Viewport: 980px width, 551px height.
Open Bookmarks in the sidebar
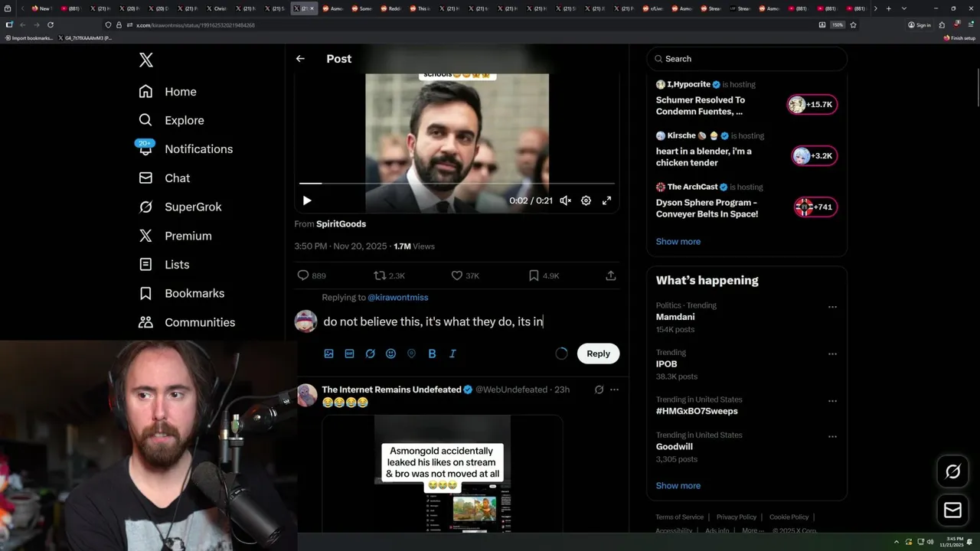pos(181,293)
